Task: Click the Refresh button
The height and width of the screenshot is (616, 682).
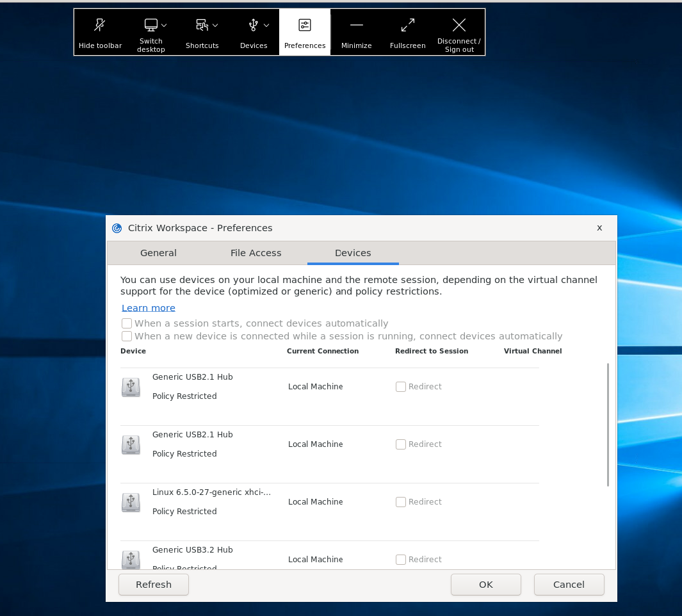Action: pyautogui.click(x=154, y=584)
